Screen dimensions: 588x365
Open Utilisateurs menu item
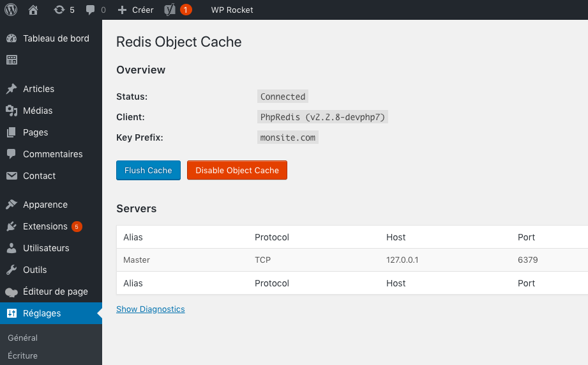[46, 248]
